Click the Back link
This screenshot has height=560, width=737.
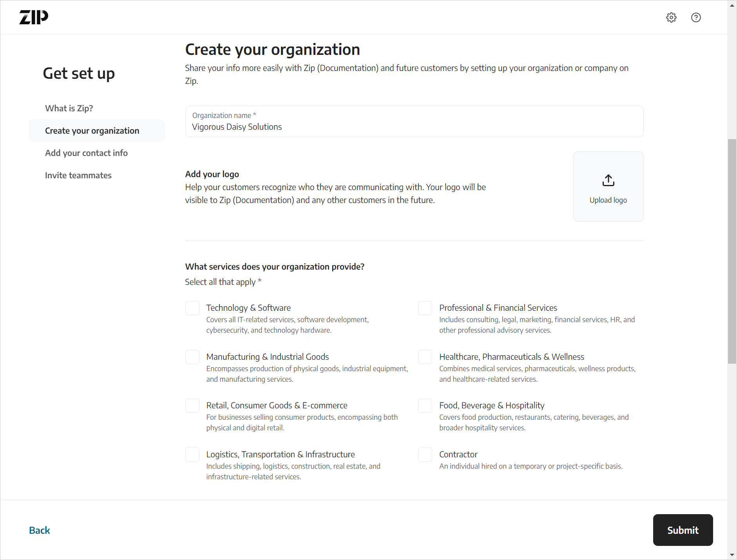click(x=39, y=530)
